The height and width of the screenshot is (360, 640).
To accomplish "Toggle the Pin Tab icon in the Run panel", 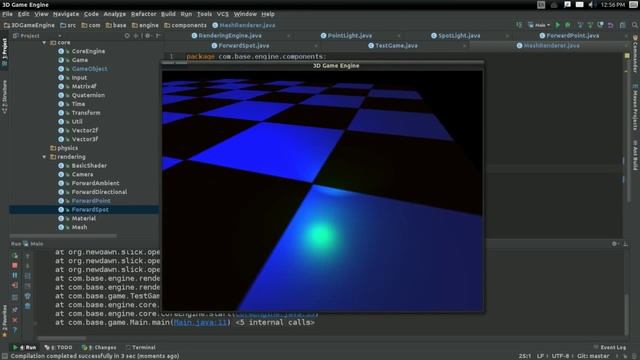I will point(15,310).
